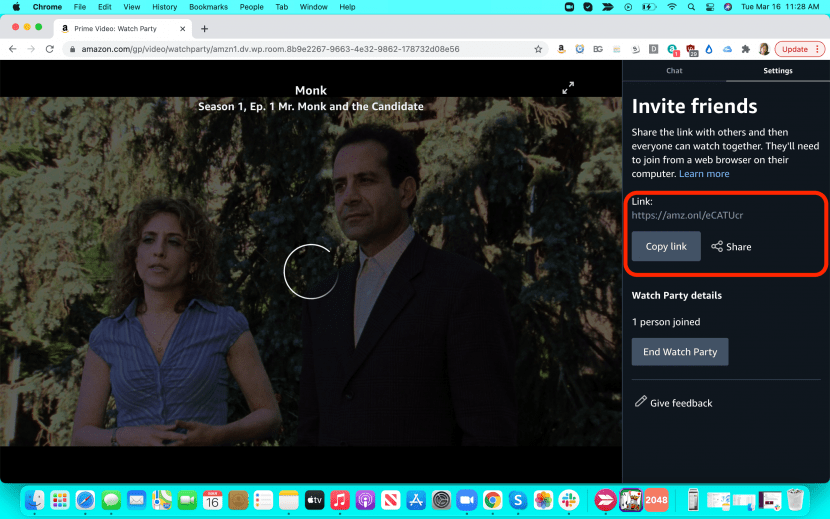The height and width of the screenshot is (519, 830).
Task: Open Spotlight search in menu bar
Action: (x=691, y=7)
